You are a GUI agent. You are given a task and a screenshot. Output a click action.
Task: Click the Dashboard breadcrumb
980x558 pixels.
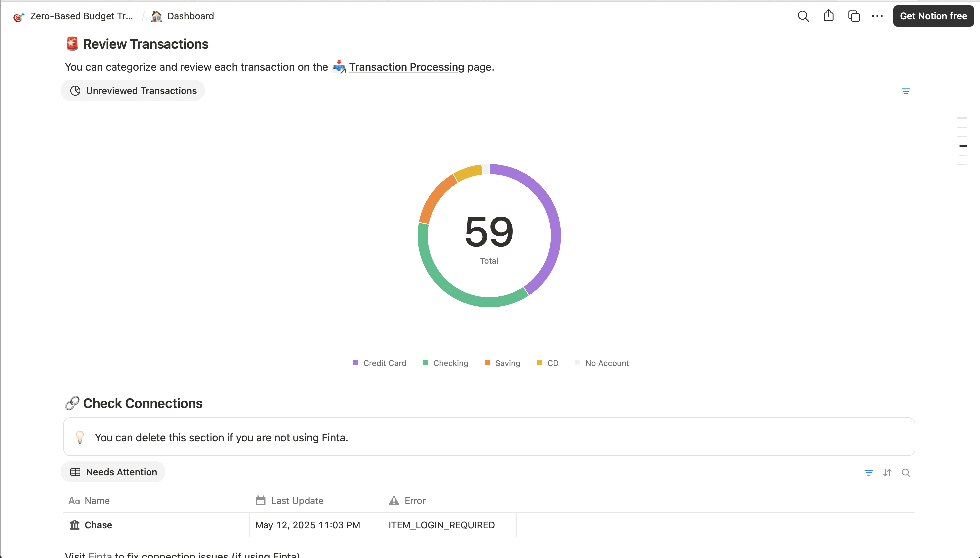(x=190, y=16)
